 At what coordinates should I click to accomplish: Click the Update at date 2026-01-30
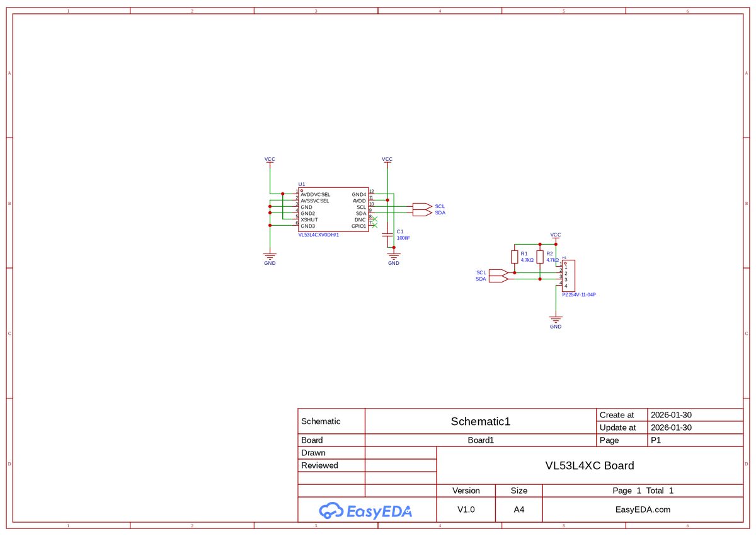[672, 428]
